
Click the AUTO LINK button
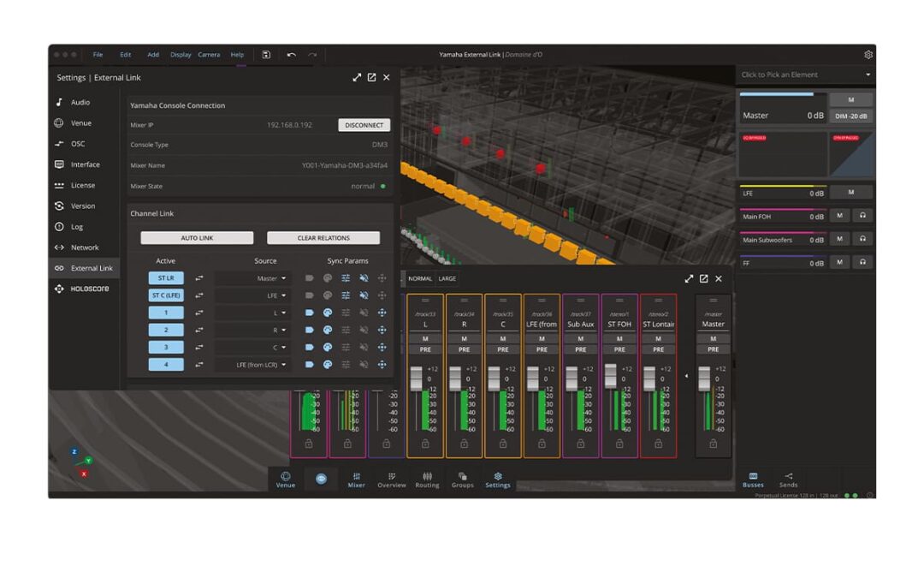(x=197, y=238)
